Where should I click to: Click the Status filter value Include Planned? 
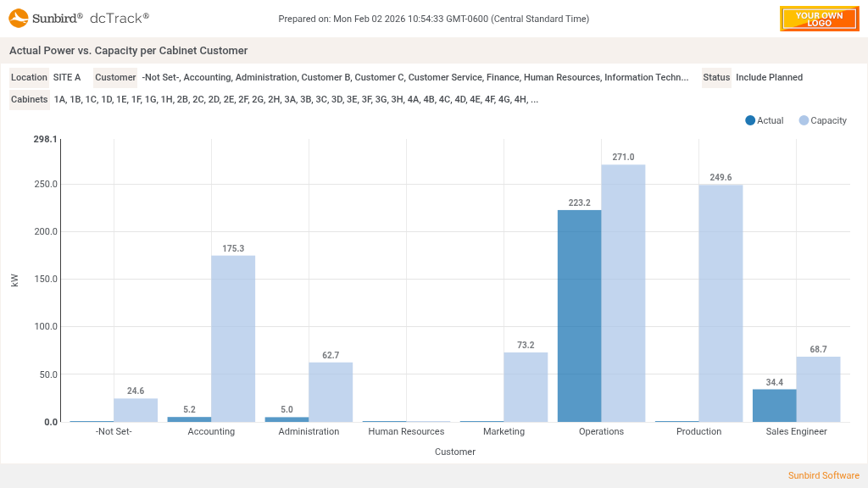pyautogui.click(x=769, y=77)
